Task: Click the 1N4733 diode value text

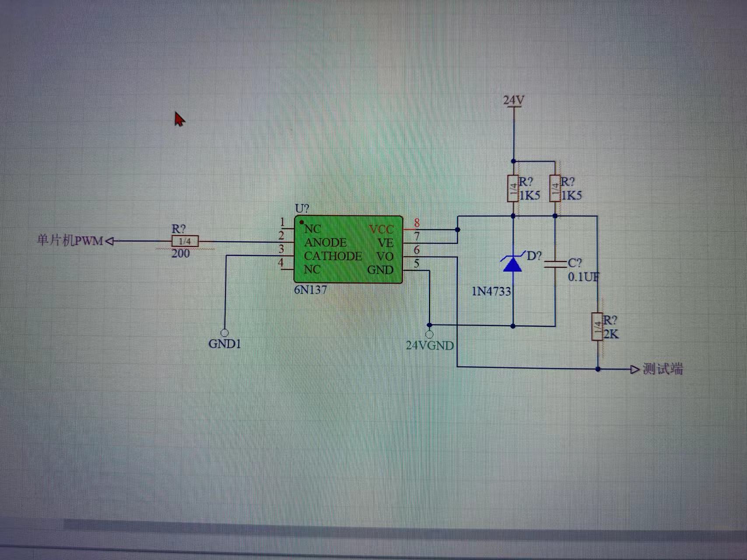Action: coord(491,291)
